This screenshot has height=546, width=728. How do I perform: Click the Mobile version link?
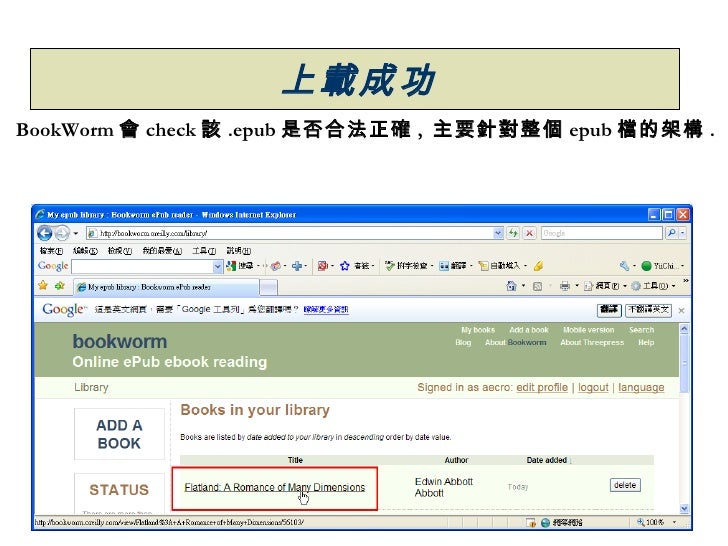pos(588,330)
